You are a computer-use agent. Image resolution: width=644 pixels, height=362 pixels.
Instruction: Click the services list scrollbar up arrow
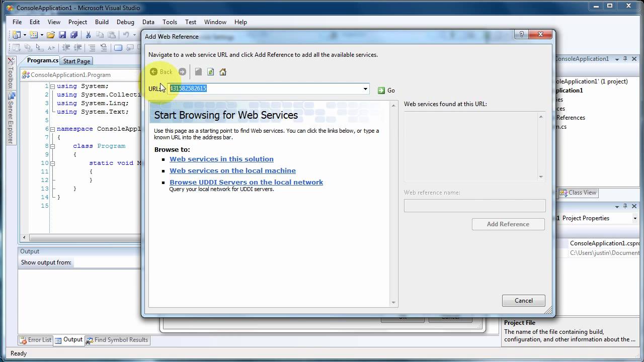541,117
